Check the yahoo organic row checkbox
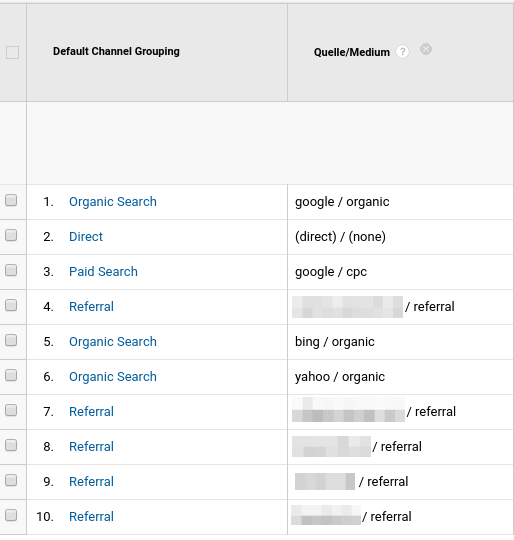 (x=11, y=375)
